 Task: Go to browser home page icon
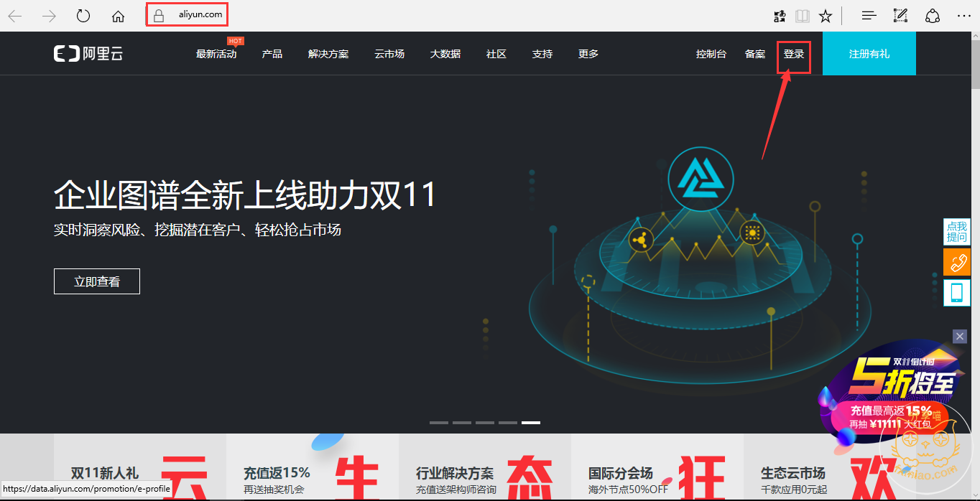[x=119, y=16]
